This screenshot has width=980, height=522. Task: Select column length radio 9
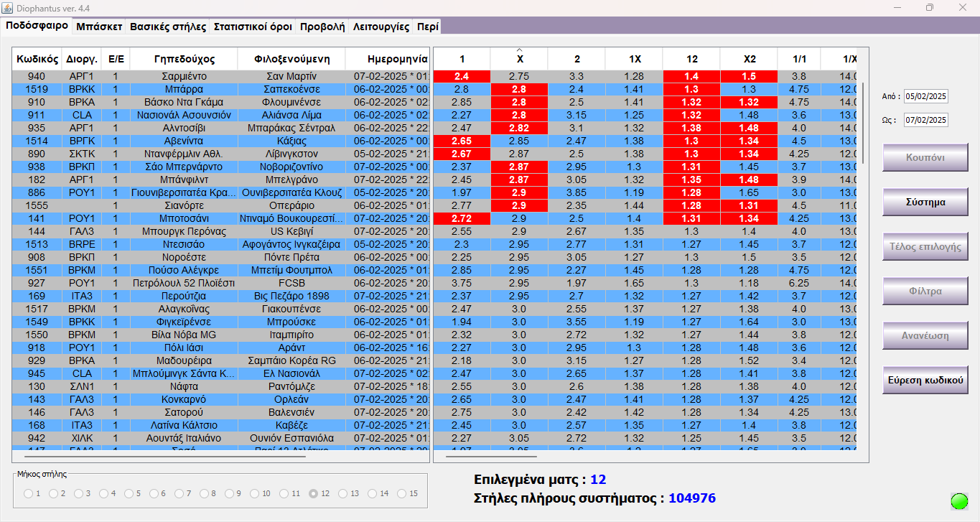(230, 493)
